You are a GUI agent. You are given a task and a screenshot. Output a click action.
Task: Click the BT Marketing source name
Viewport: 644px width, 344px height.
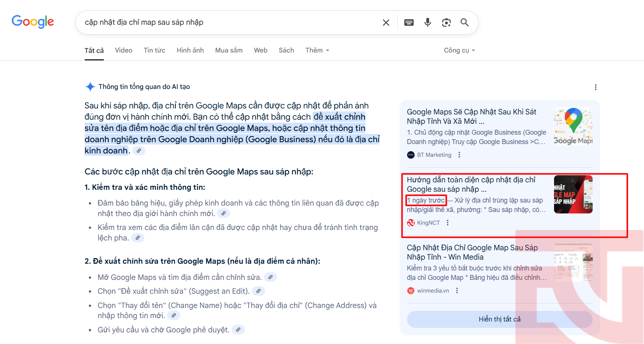click(434, 155)
